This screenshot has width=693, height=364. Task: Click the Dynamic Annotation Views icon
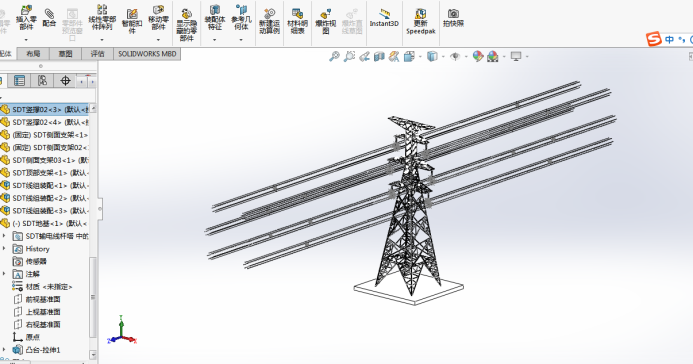394,57
